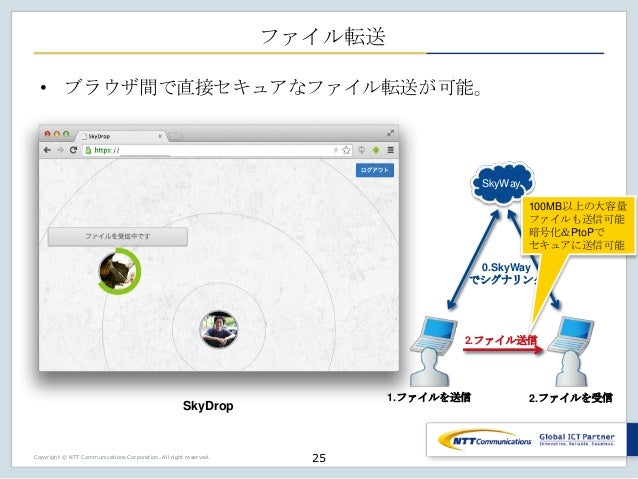This screenshot has height=479, width=638.
Task: Click the copyright notice text
Action: [121, 457]
